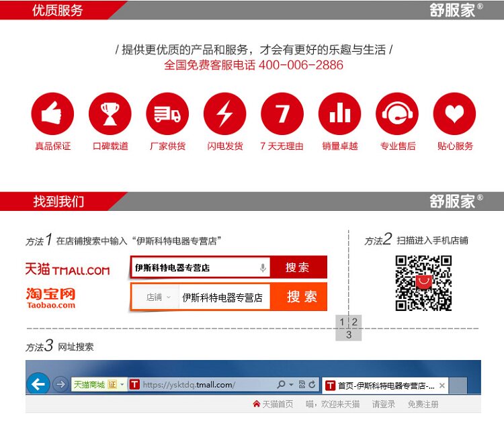The height and width of the screenshot is (448, 504).
Task: Click the 闪电发货 label
Action: 225,146
